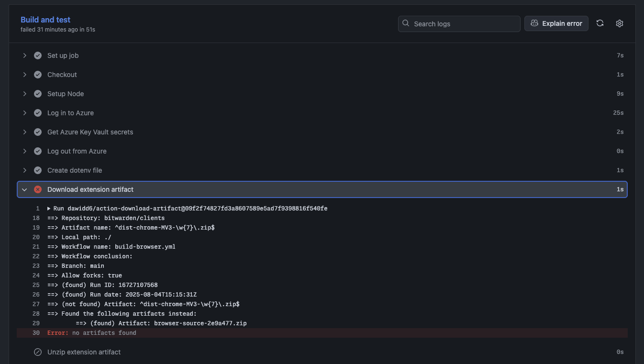The width and height of the screenshot is (644, 364).
Task: Expand the Set up job step chevron
Action: 25,55
